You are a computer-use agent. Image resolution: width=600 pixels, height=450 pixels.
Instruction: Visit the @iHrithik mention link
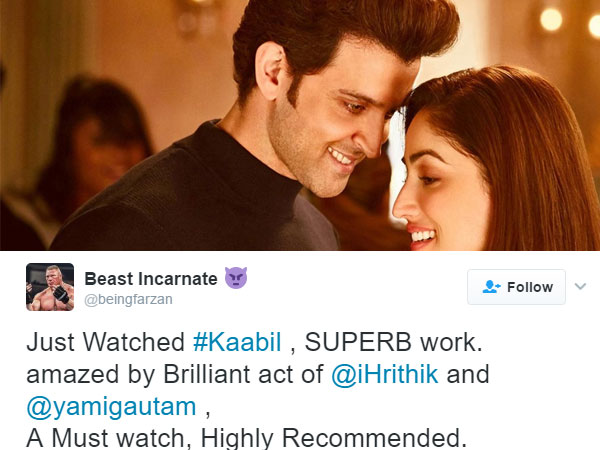(x=385, y=374)
